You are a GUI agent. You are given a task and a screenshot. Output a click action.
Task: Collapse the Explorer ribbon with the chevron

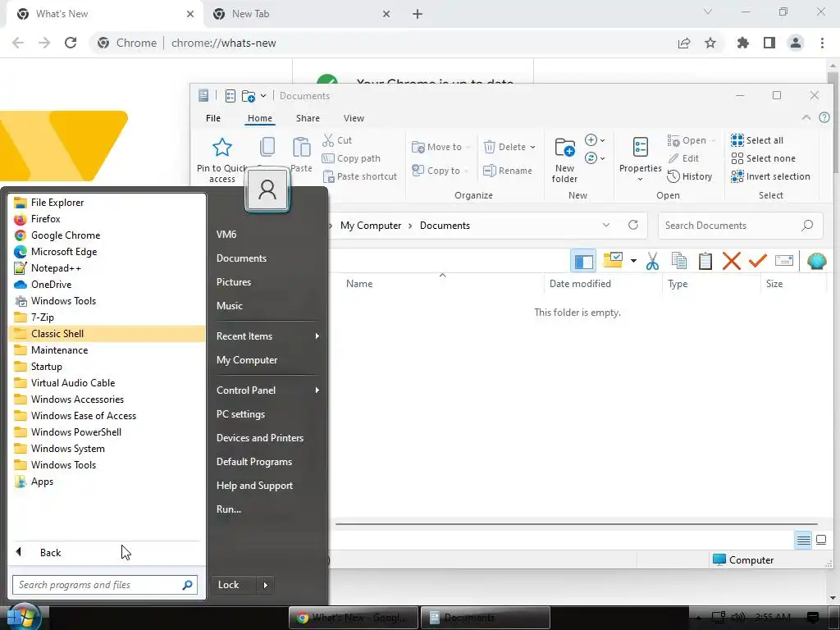(806, 117)
